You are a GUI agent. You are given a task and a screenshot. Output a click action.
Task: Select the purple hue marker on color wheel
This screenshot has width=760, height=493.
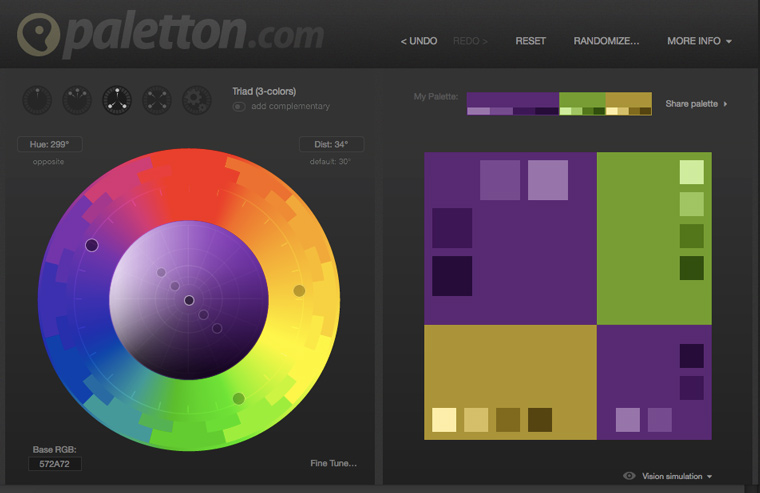92,245
